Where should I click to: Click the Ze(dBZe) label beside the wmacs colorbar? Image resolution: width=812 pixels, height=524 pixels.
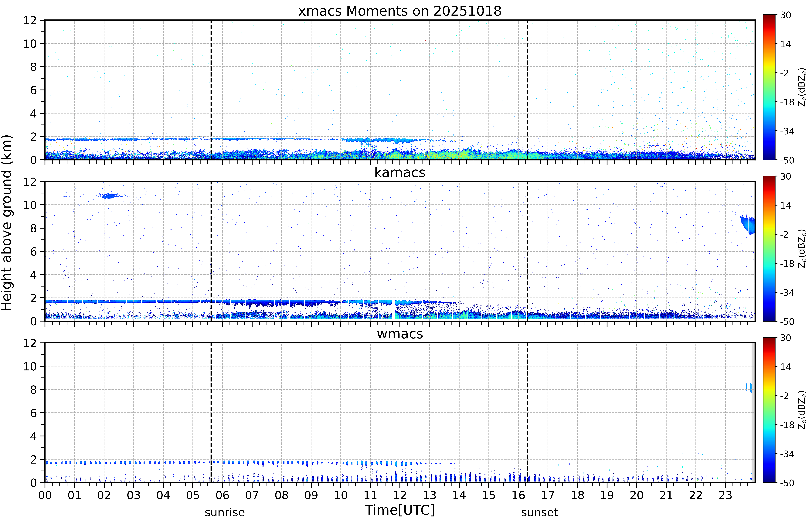(x=802, y=410)
